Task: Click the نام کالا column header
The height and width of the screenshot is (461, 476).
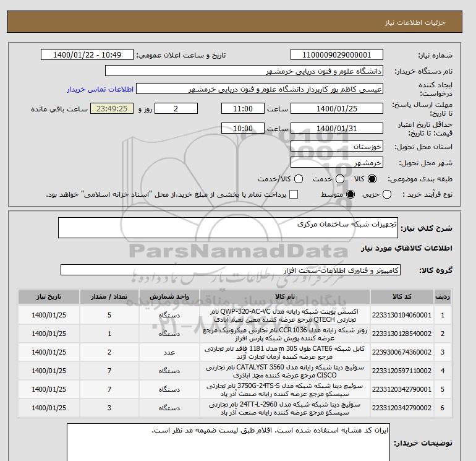Action: point(285,296)
